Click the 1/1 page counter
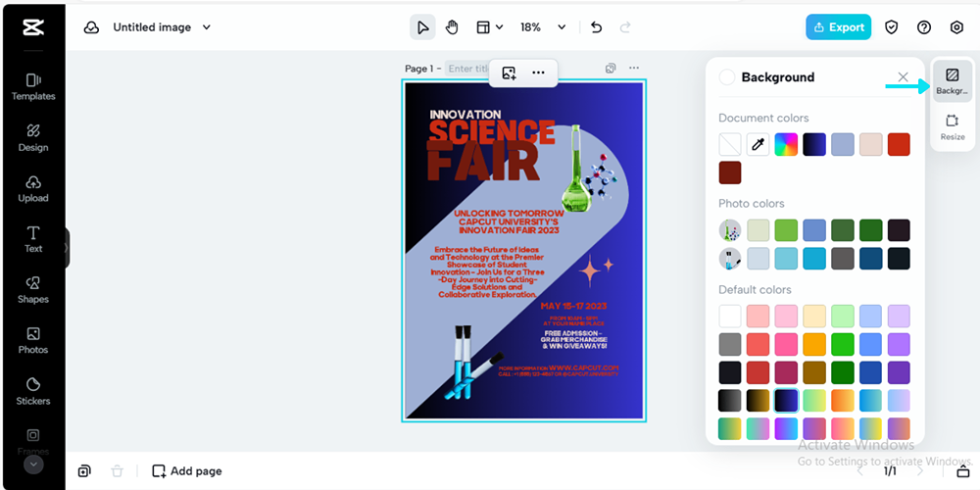 (890, 471)
